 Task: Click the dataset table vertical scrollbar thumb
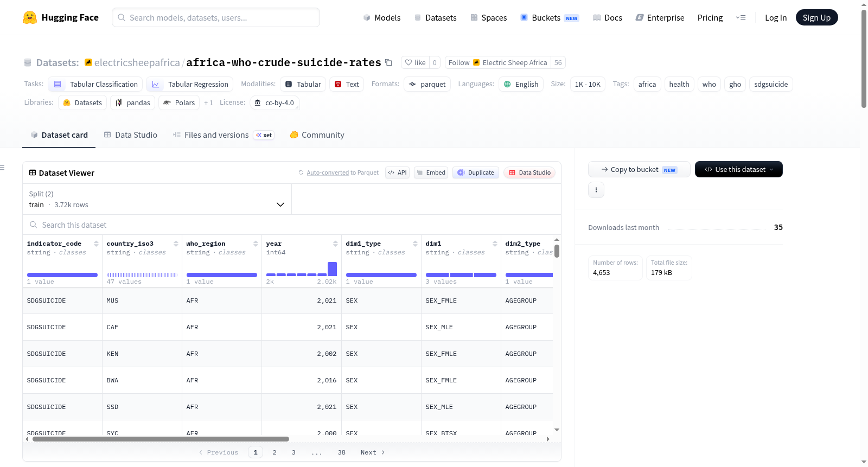click(557, 251)
